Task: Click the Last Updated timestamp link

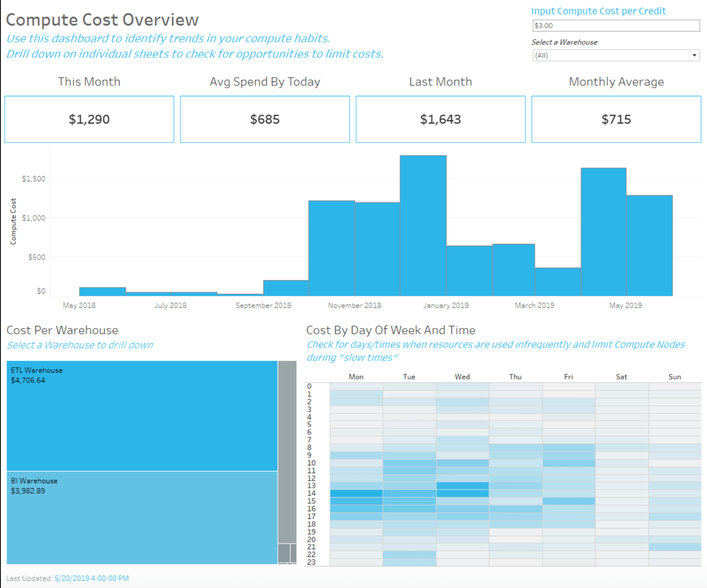Action: click(x=91, y=578)
